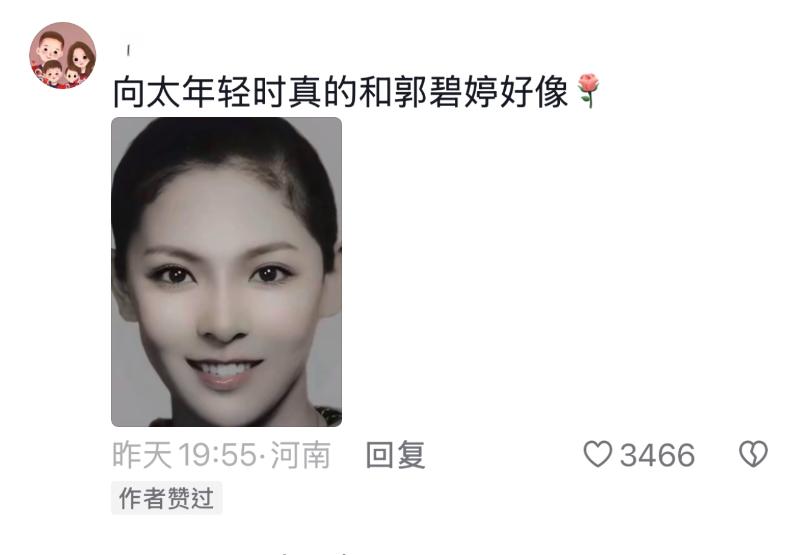This screenshot has width=800, height=555.
Task: Tap the cut-off text at the bottom edge
Action: pyautogui.click(x=316, y=553)
